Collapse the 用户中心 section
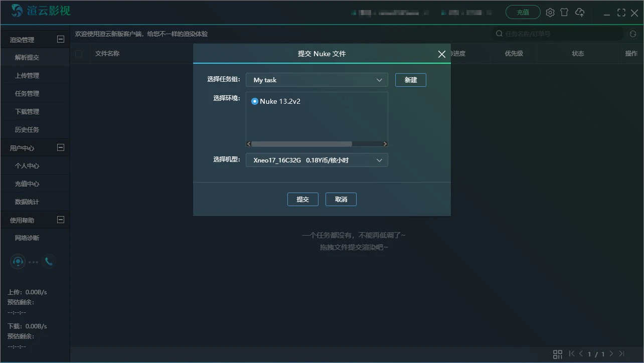644x363 pixels. (61, 147)
